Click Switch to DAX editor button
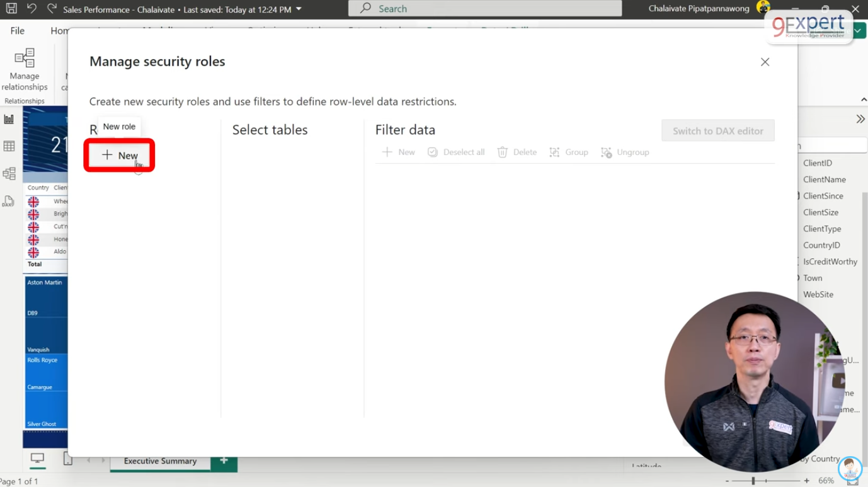This screenshot has height=487, width=868. tap(717, 131)
